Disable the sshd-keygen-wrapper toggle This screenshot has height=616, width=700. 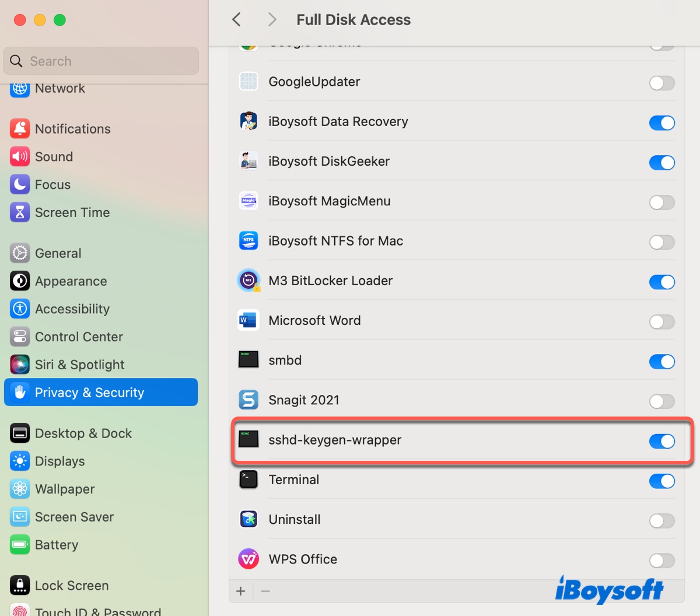click(x=662, y=441)
